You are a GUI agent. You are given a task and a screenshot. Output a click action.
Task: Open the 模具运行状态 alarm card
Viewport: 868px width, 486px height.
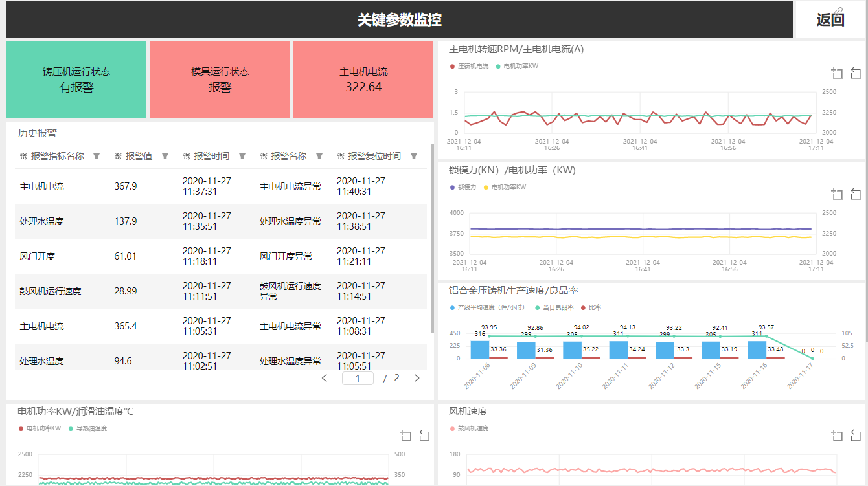pyautogui.click(x=220, y=80)
